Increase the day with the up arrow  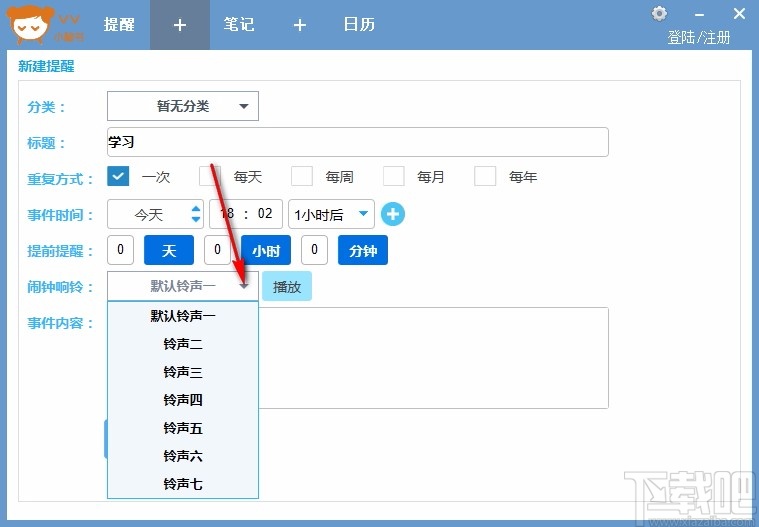(x=196, y=209)
